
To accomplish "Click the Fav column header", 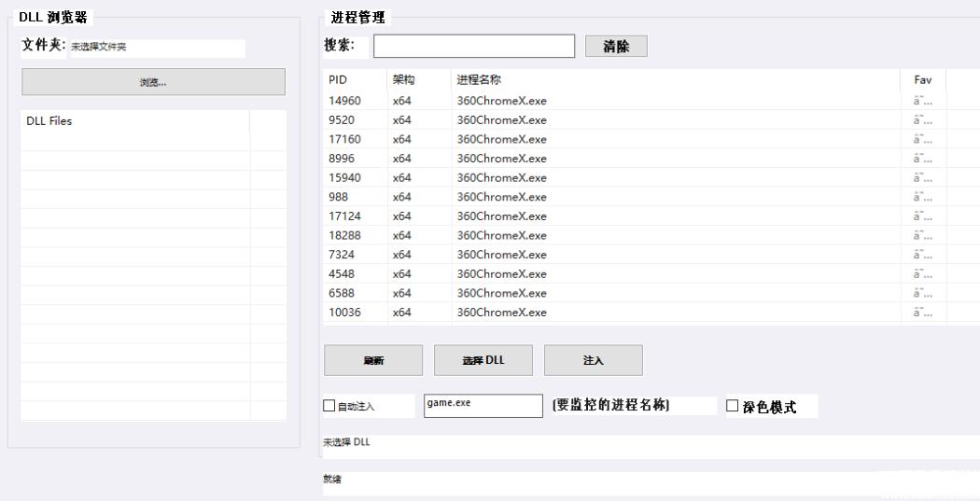I will pyautogui.click(x=923, y=80).
